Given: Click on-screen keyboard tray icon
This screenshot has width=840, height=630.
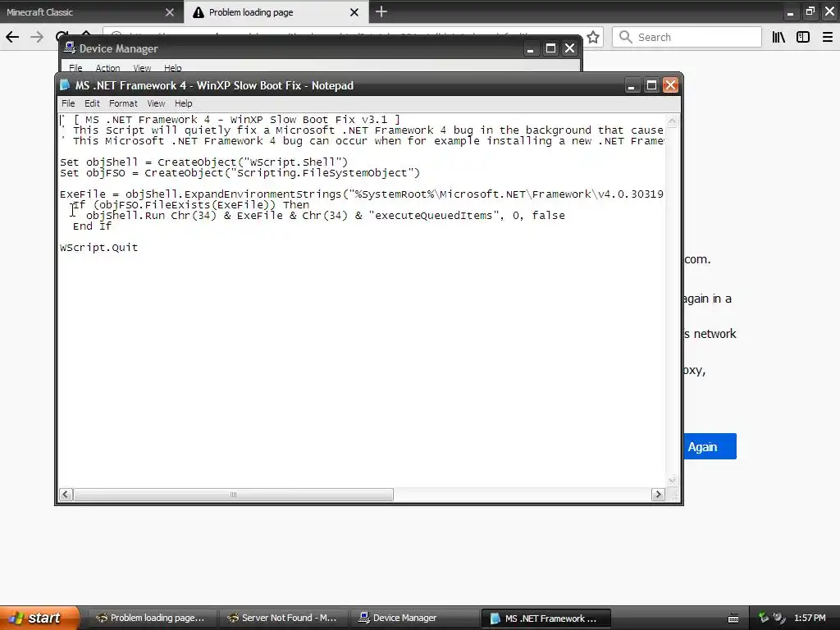Looking at the screenshot, I should pyautogui.click(x=733, y=619).
